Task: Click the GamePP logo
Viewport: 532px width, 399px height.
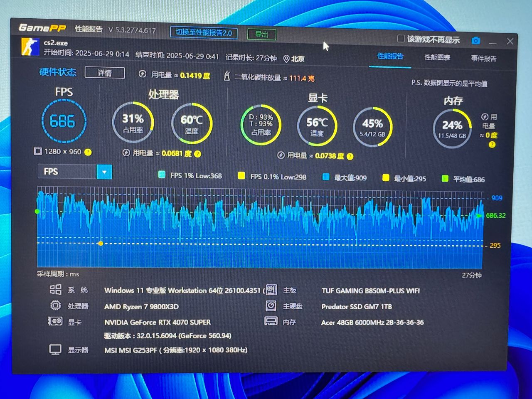Action: (x=42, y=28)
